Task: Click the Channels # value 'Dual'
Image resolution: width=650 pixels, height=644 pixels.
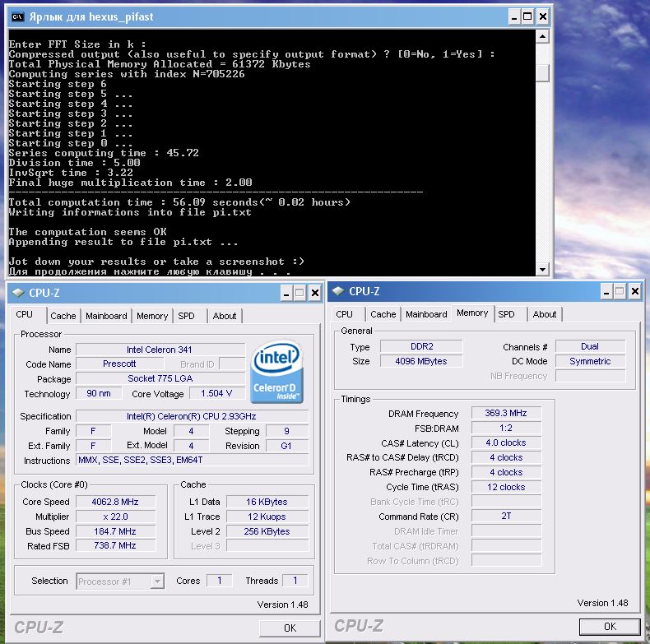Action: 590,346
